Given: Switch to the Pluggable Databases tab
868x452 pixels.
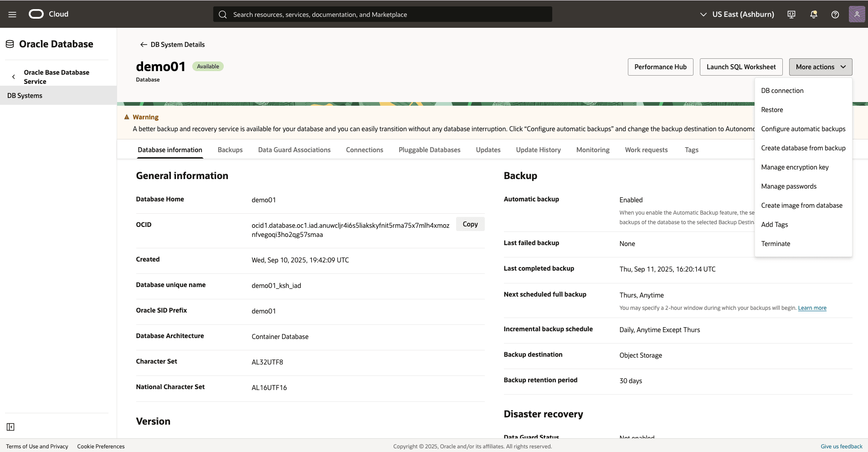Looking at the screenshot, I should (429, 149).
